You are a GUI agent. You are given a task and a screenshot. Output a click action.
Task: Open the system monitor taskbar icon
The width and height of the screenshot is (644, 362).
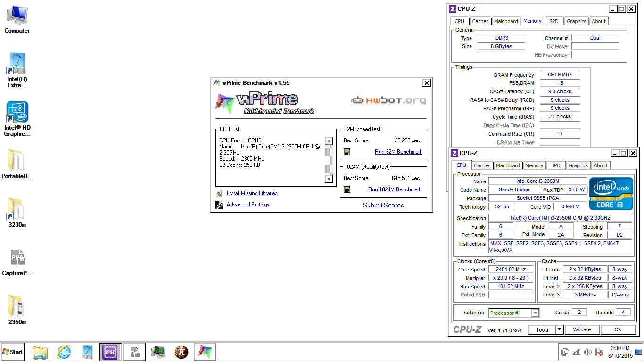[158, 352]
